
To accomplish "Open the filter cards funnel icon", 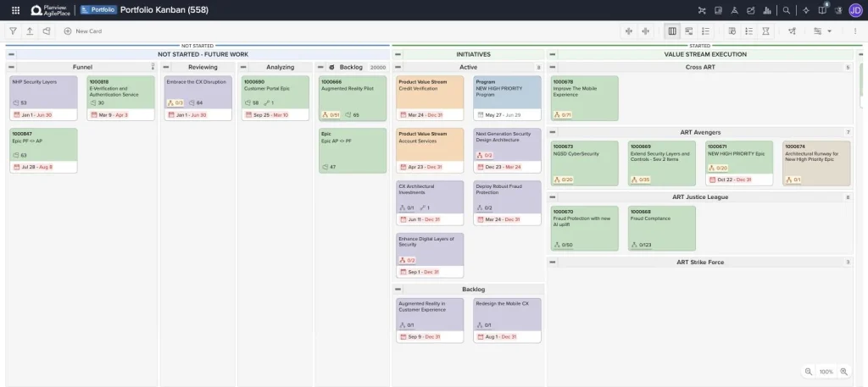I will pyautogui.click(x=14, y=31).
